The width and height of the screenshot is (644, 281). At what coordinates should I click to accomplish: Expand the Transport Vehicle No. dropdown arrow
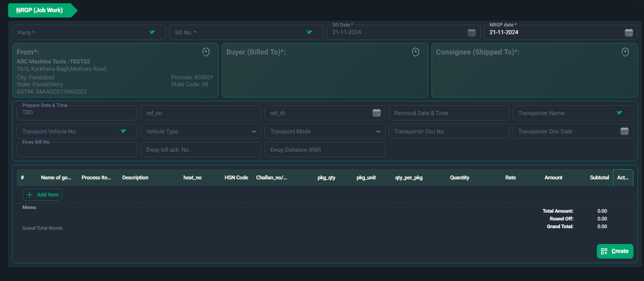pos(123,131)
